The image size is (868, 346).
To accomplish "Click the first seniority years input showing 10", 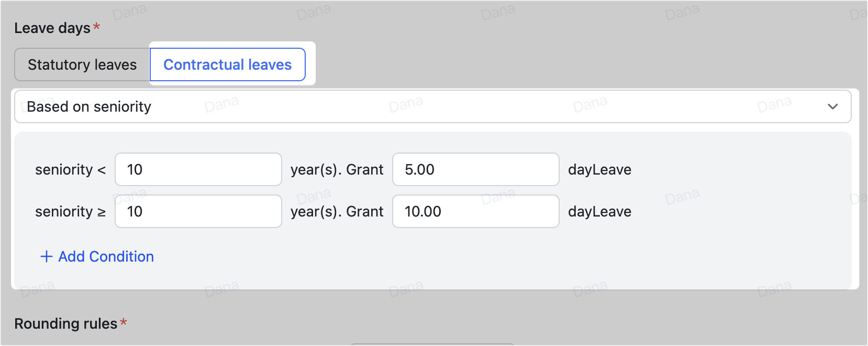I will [x=198, y=169].
